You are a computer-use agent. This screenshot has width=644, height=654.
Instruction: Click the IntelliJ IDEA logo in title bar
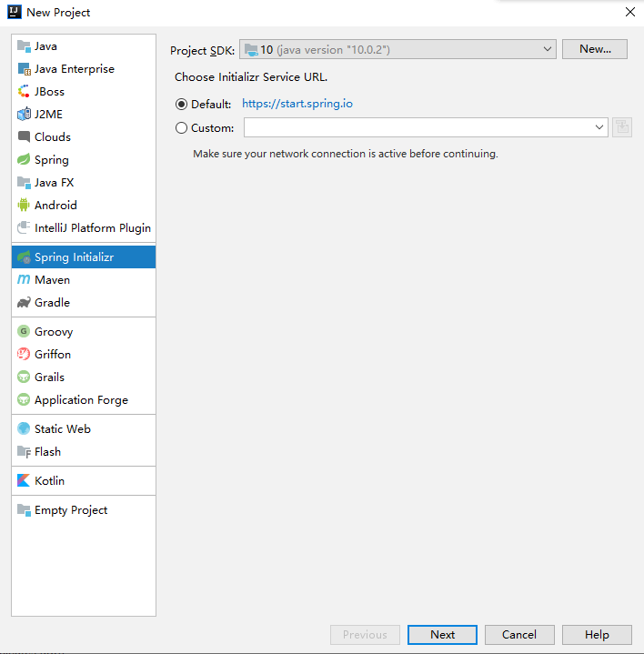(x=15, y=12)
